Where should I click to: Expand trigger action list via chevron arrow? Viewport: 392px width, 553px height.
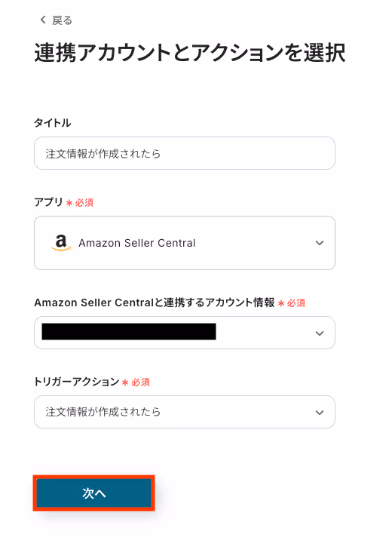(x=320, y=413)
